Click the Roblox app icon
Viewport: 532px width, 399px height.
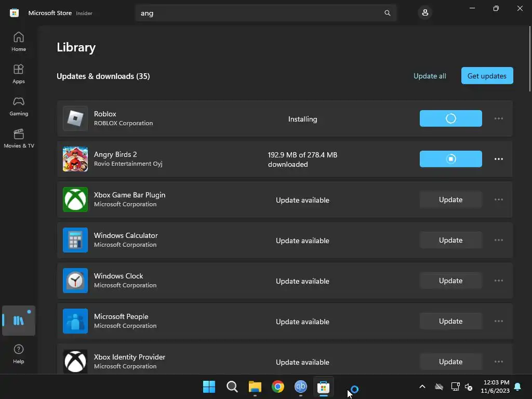click(75, 118)
